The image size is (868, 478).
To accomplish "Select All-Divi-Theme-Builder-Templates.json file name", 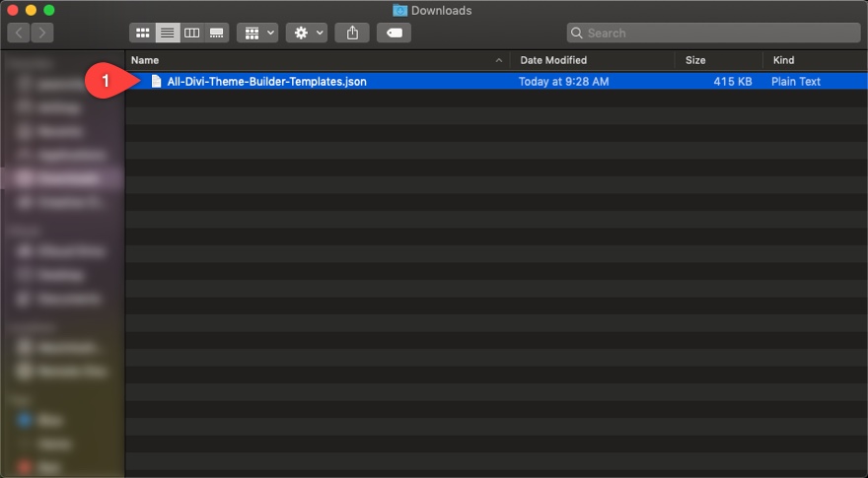I will [266, 82].
